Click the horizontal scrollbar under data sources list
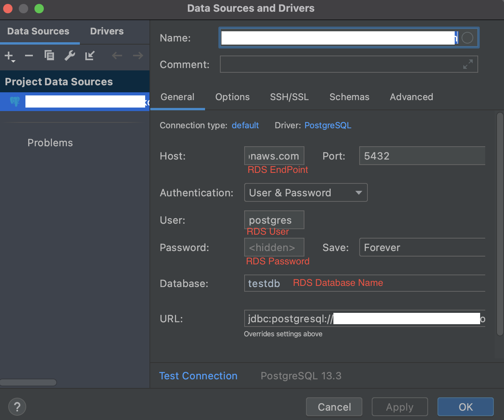Image resolution: width=504 pixels, height=420 pixels. click(28, 382)
